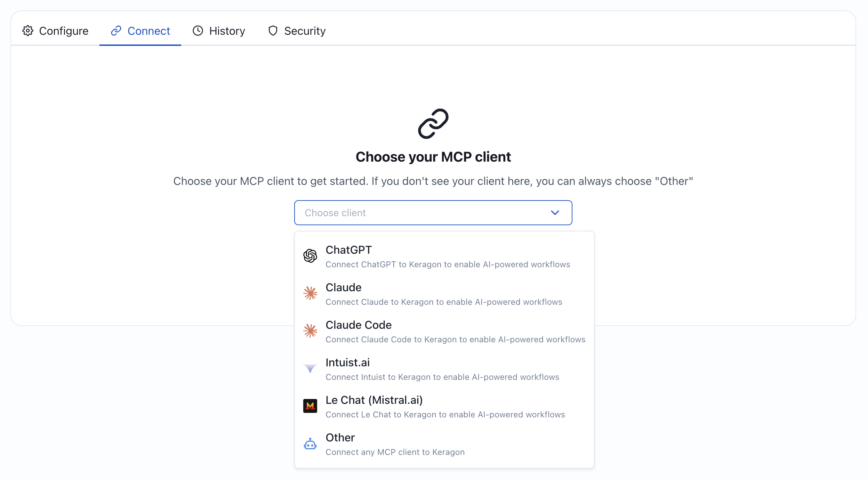Click the ChatGPT logo icon
868x481 pixels.
(x=310, y=256)
